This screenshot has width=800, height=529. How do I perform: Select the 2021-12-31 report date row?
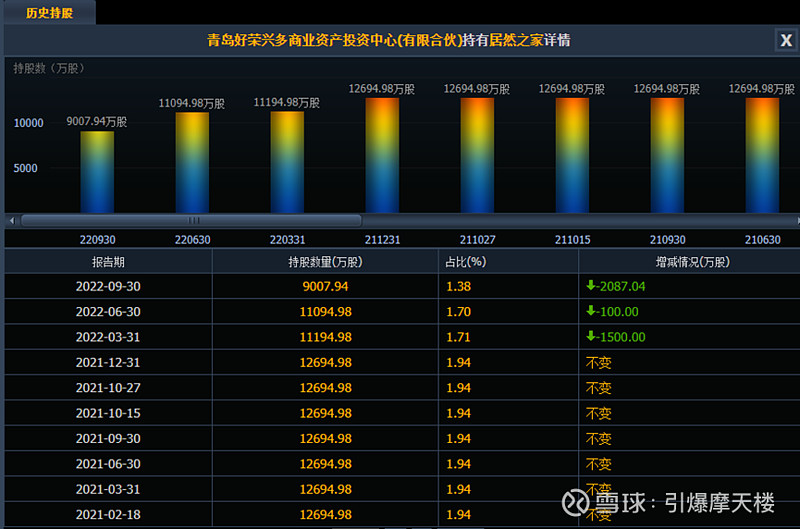pos(402,363)
